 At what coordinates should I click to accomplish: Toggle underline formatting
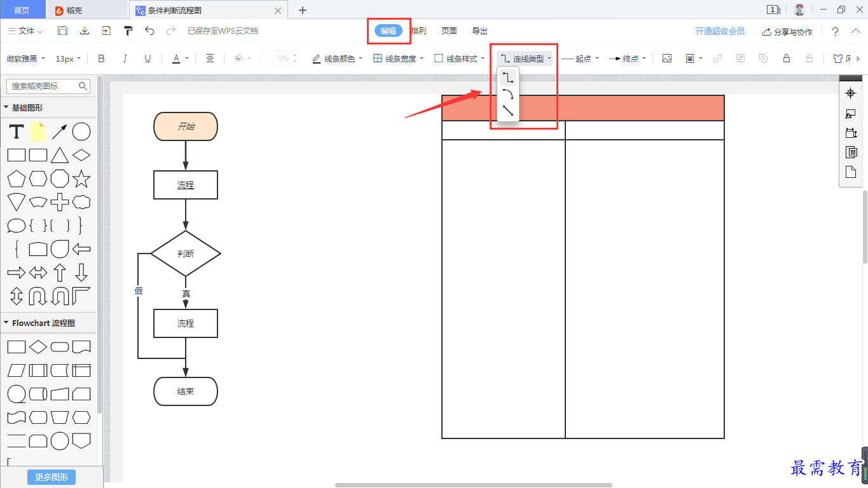(148, 58)
